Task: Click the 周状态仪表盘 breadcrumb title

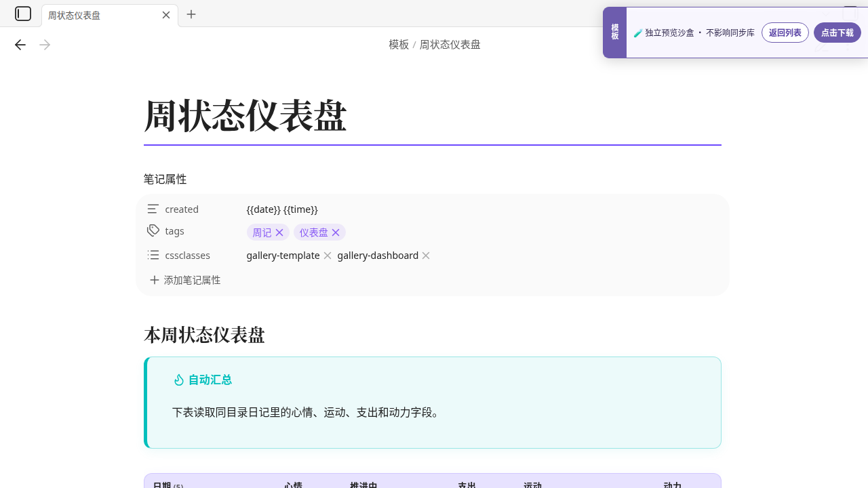Action: 450,45
